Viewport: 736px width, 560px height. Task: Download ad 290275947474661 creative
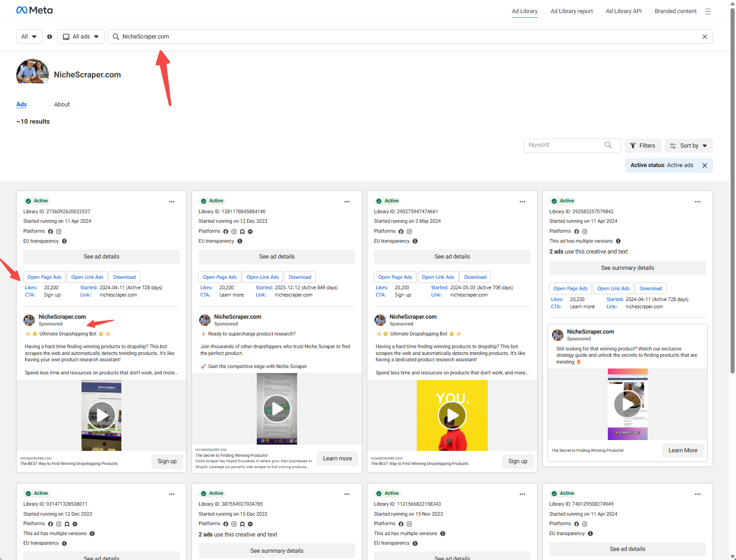475,277
